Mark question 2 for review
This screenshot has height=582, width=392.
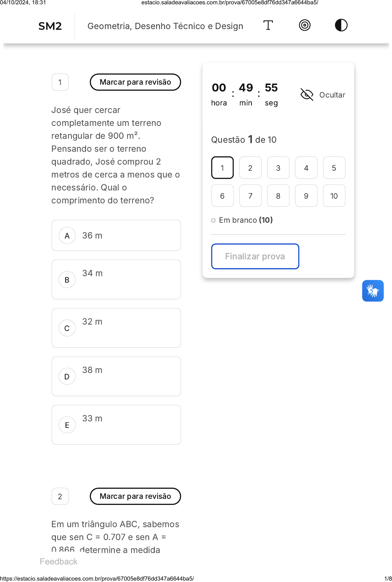[135, 496]
